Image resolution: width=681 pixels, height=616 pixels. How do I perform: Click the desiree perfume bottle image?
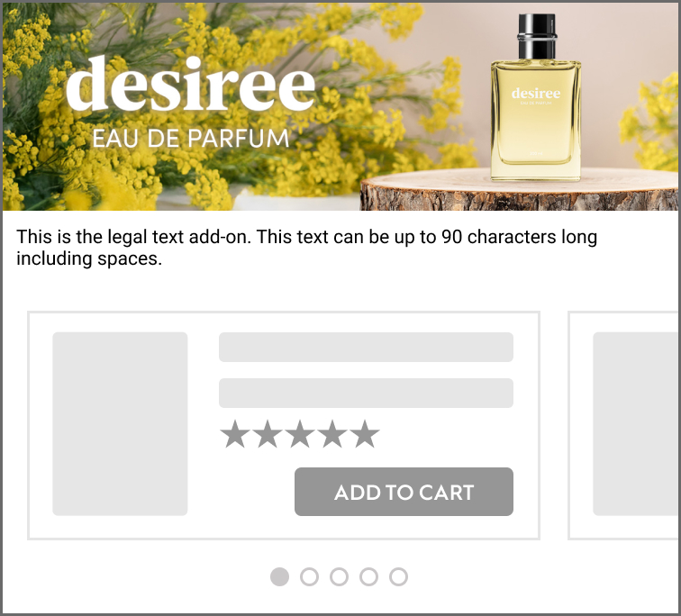536,97
